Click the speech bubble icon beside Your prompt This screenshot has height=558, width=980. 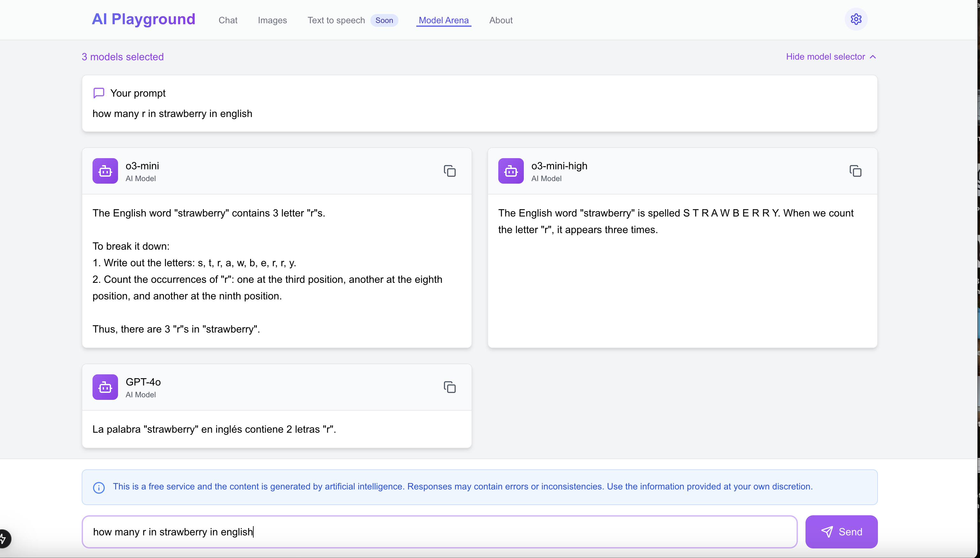[99, 93]
